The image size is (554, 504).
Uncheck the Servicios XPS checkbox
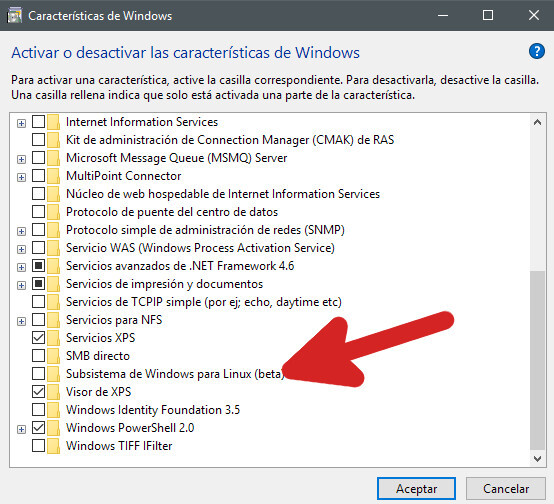[38, 337]
